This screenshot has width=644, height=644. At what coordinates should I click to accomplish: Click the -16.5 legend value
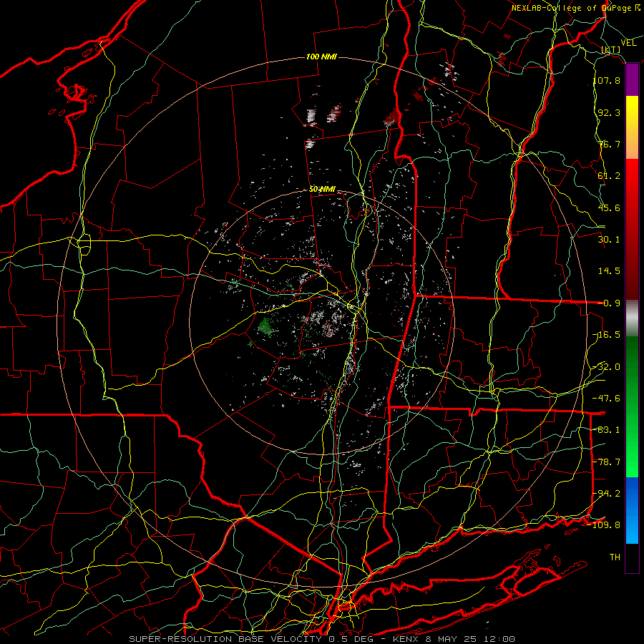[607, 335]
